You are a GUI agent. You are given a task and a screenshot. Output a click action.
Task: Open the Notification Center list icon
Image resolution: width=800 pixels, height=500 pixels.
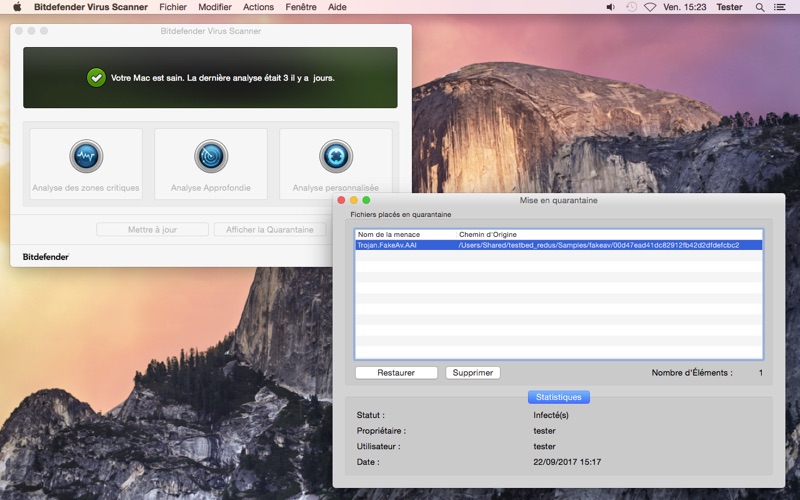780,7
